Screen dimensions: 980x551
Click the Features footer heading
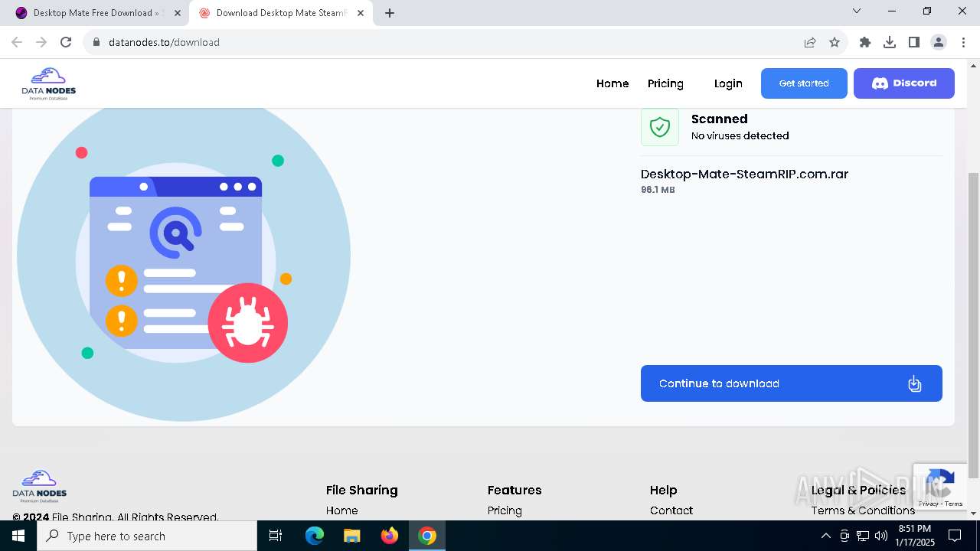514,490
